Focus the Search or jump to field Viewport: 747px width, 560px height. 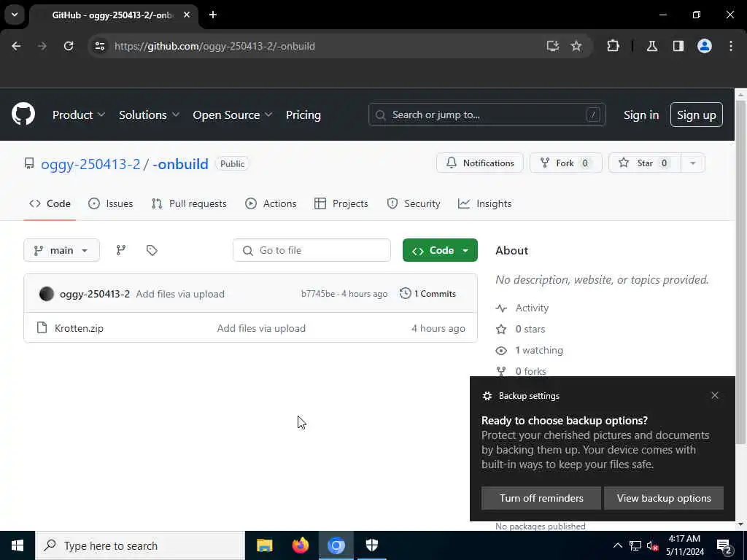(487, 114)
